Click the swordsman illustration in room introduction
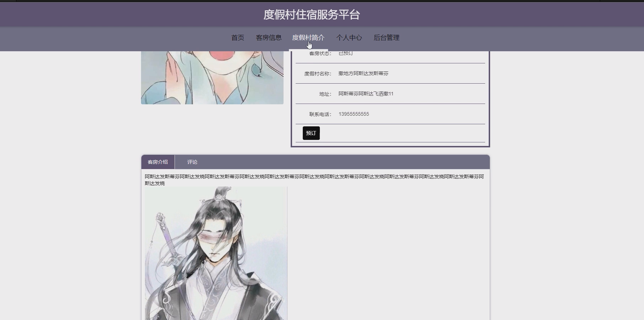Screen dimensions: 644x320 (216, 253)
